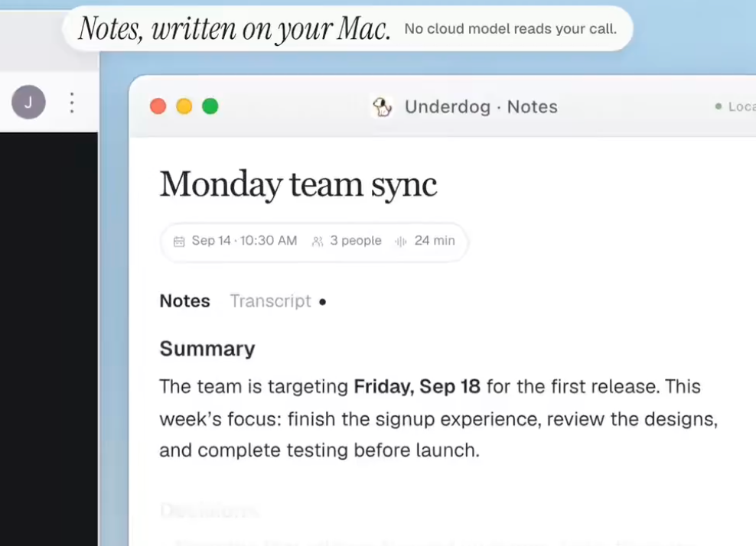Screen dimensions: 756x546
Task: Click the blurred Decisions heading
Action: click(209, 510)
